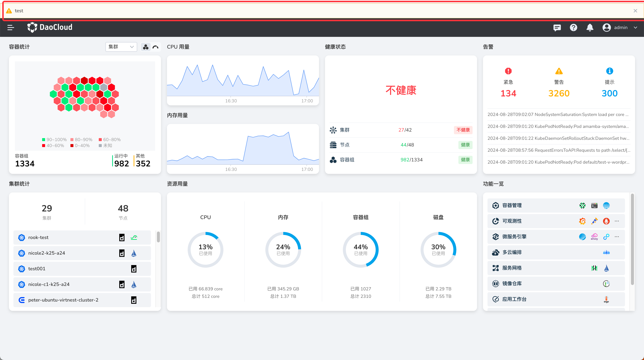Switch to gauge dashboard view
Image resolution: width=644 pixels, height=360 pixels.
[155, 47]
